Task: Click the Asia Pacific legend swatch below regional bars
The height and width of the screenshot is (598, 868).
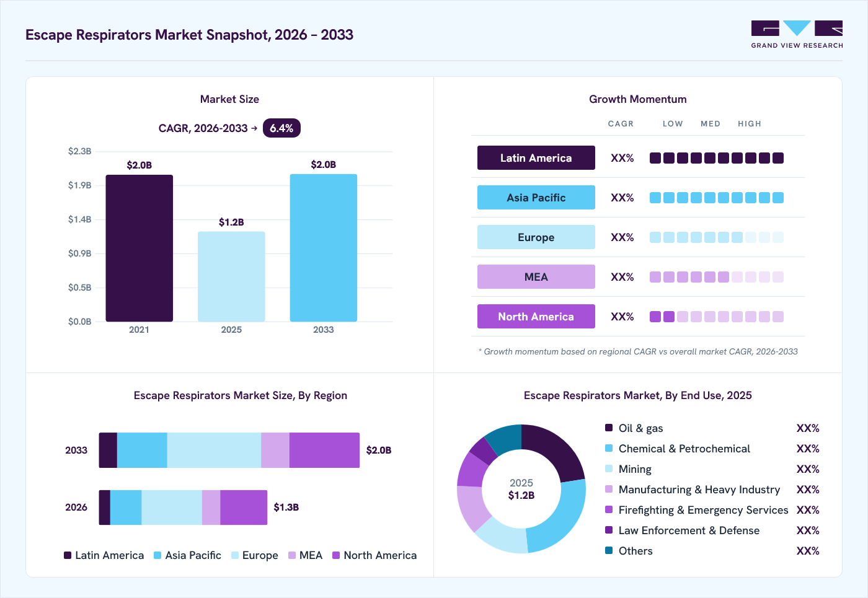Action: coord(157,555)
